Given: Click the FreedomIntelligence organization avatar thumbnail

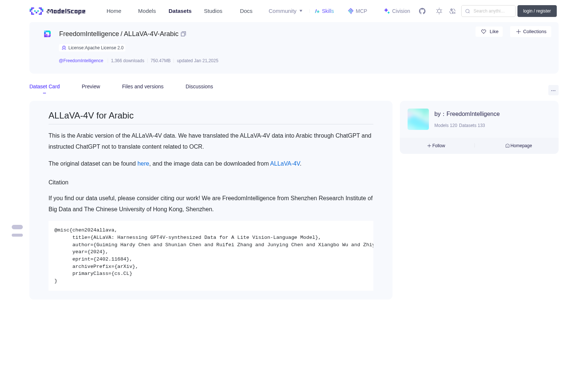Looking at the screenshot, I should [x=418, y=119].
